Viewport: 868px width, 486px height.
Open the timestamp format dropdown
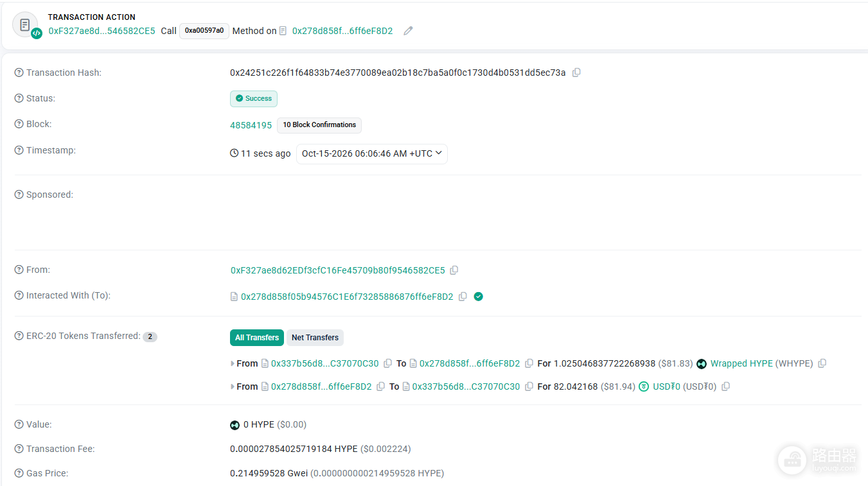[372, 153]
